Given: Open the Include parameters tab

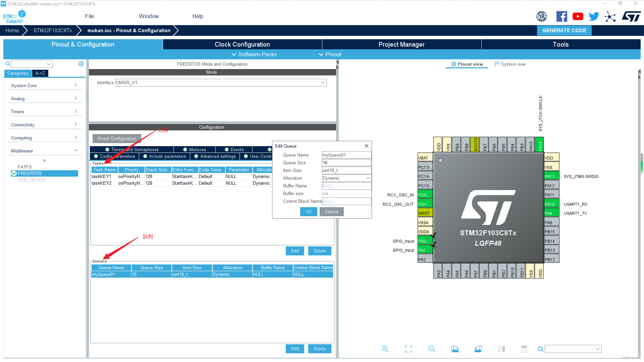Looking at the screenshot, I should 165,156.
